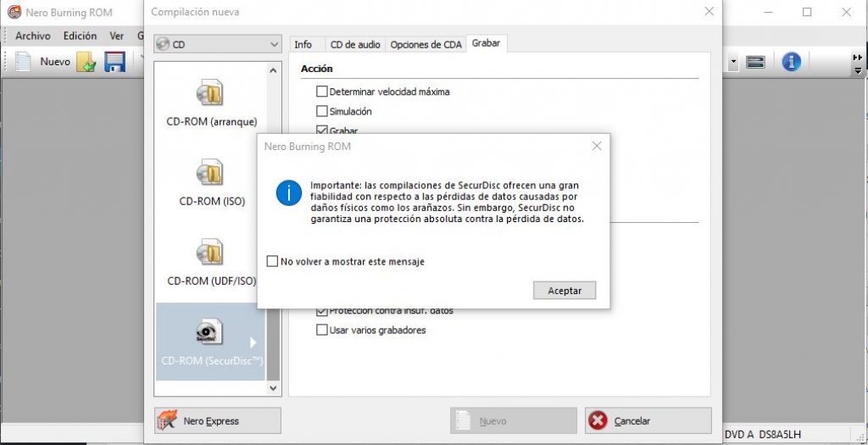Image resolution: width=868 pixels, height=445 pixels.
Task: Click the Nero Express button
Action: point(218,421)
